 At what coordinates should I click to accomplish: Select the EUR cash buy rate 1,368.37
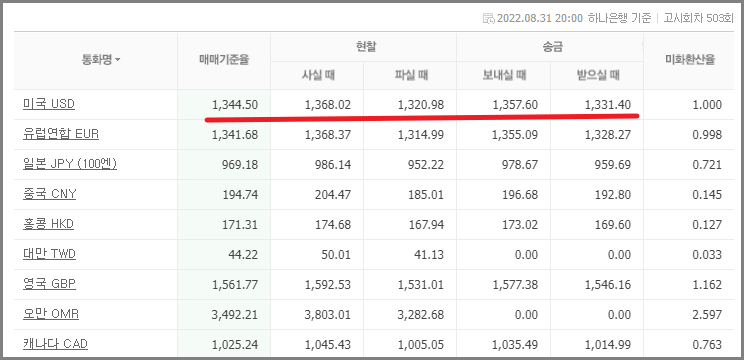click(328, 135)
